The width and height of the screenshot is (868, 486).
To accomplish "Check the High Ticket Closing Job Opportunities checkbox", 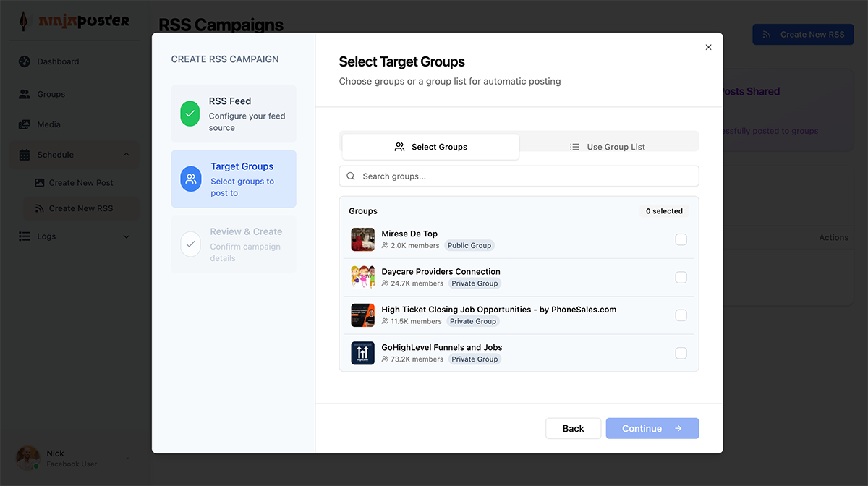I will point(681,315).
